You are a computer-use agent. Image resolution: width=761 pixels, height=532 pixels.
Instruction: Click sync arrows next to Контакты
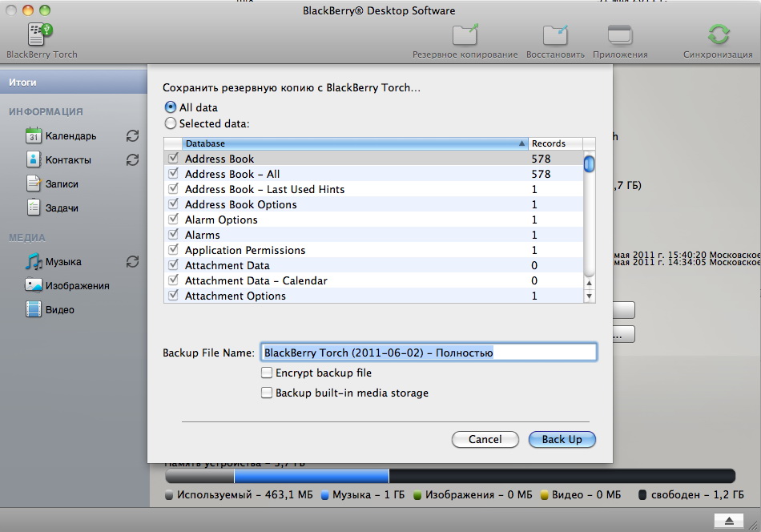pos(132,159)
